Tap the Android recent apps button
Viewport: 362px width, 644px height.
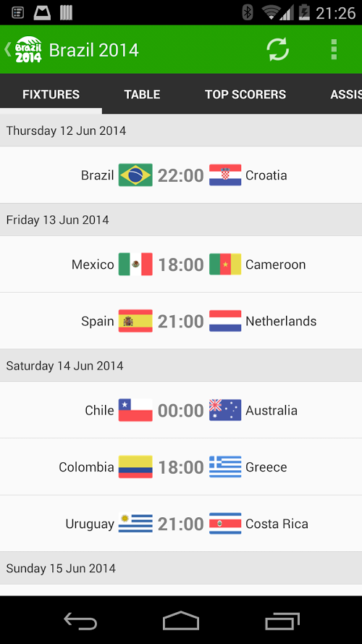tap(282, 621)
